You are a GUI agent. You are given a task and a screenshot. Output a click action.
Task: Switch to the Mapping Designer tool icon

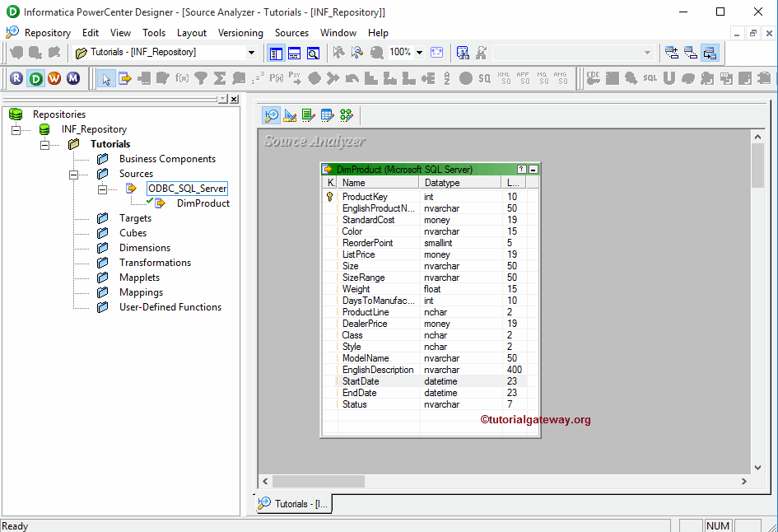click(x=347, y=115)
